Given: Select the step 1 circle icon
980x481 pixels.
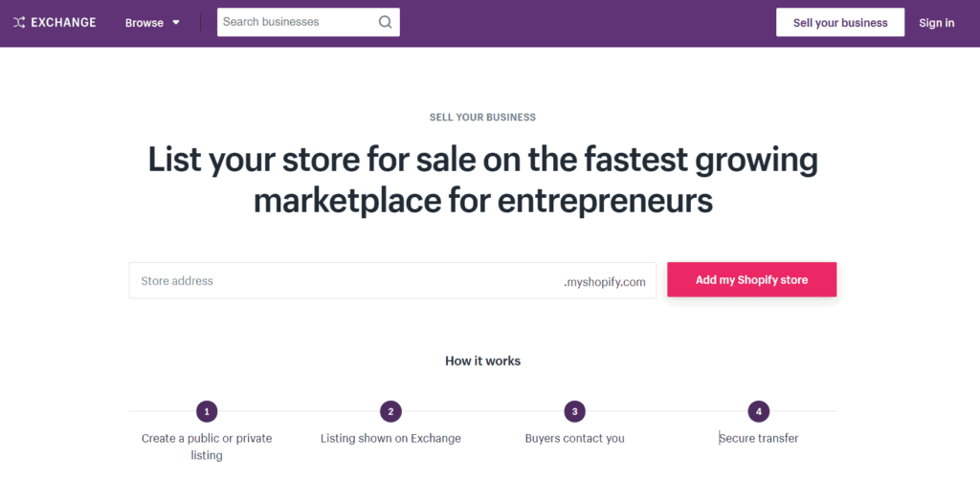Looking at the screenshot, I should (x=207, y=411).
